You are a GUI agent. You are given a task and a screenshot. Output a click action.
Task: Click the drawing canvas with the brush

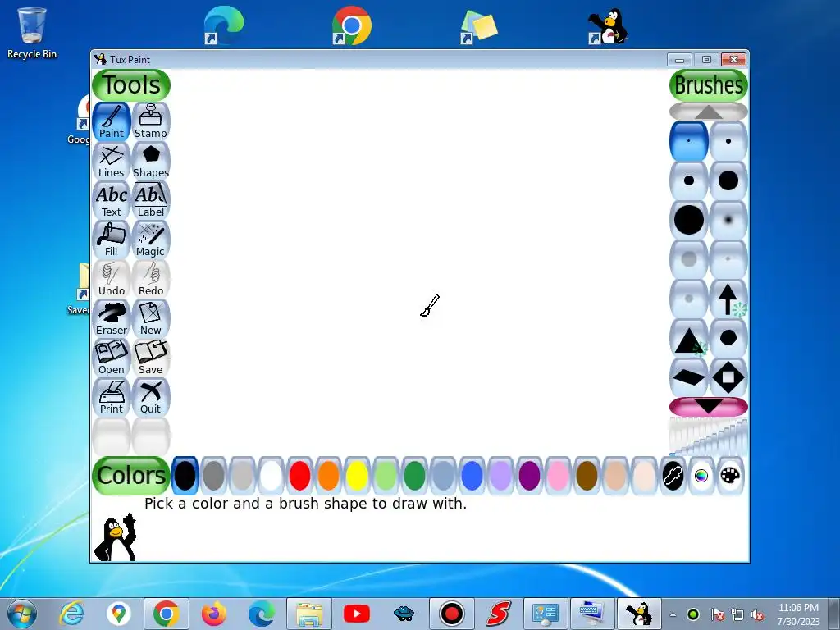point(420,262)
